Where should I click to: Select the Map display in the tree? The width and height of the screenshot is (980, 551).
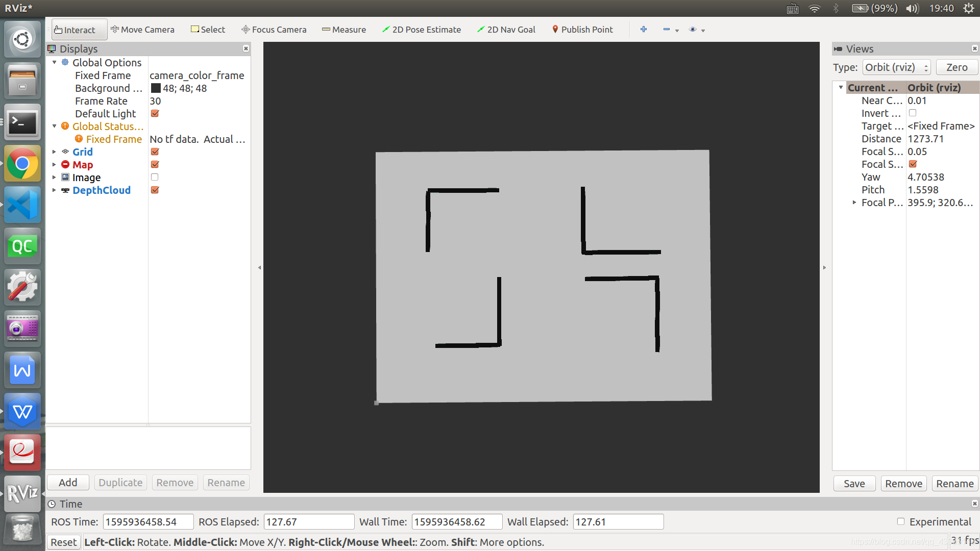coord(82,165)
